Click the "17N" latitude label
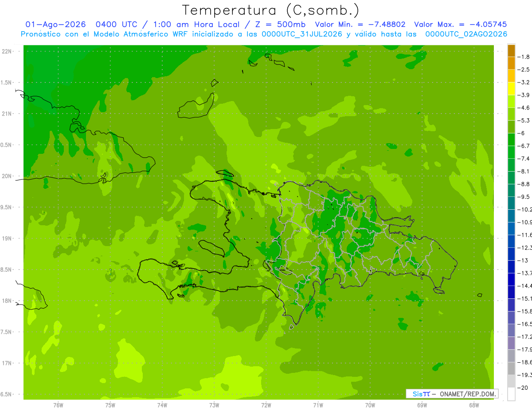532x411 pixels. click(7, 363)
